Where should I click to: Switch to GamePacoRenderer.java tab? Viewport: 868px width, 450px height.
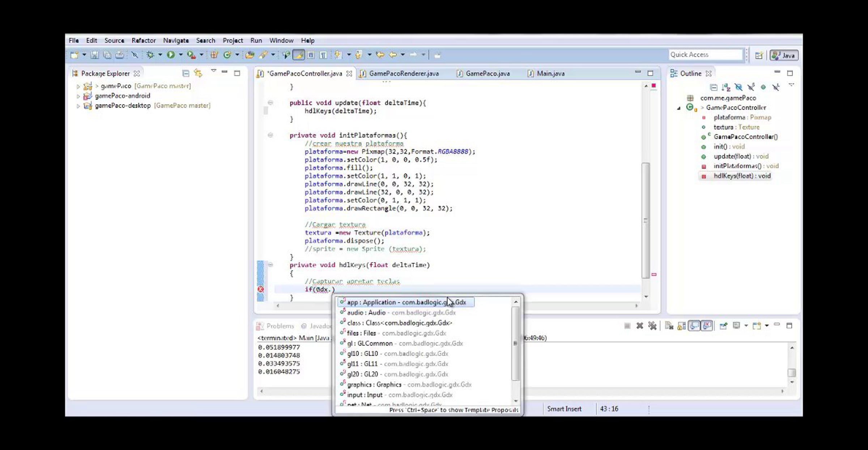point(400,73)
